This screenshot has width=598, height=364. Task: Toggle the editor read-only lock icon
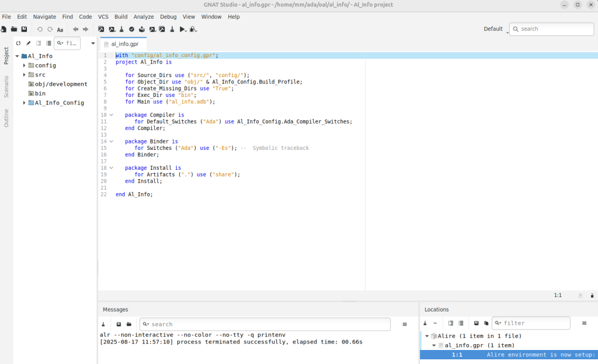point(592,296)
